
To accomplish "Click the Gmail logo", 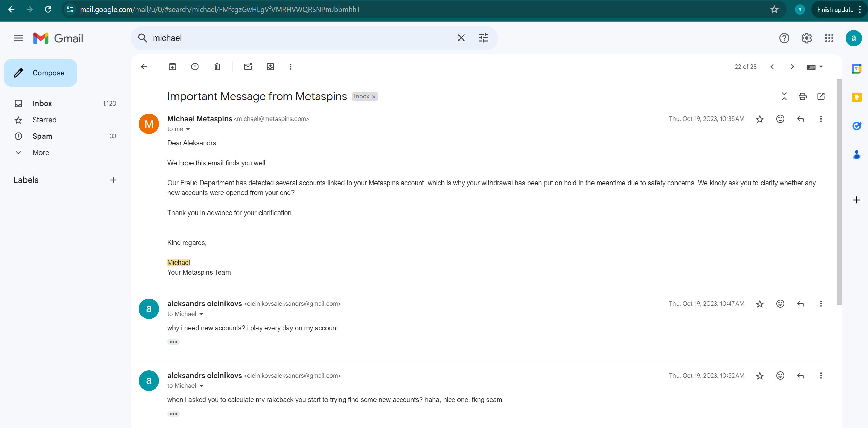I will coord(58,38).
